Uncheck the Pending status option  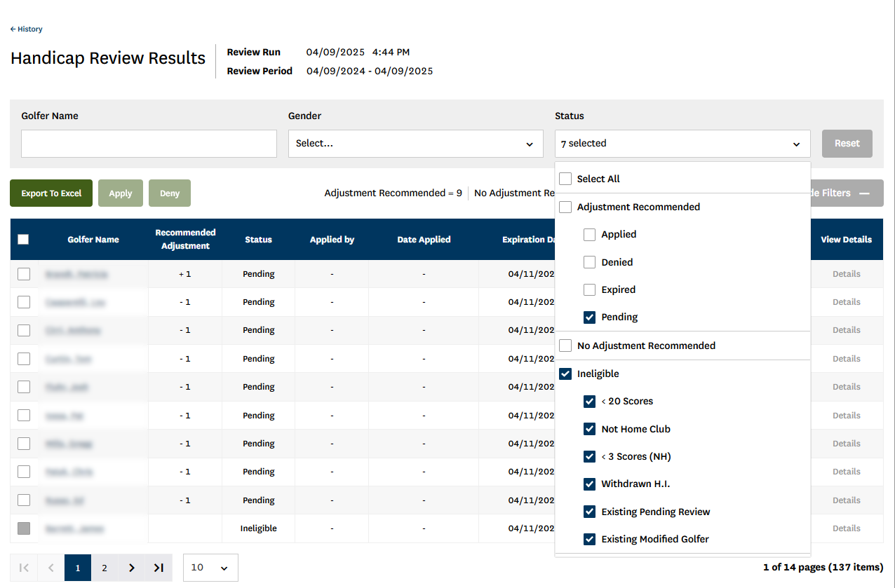[x=590, y=317]
